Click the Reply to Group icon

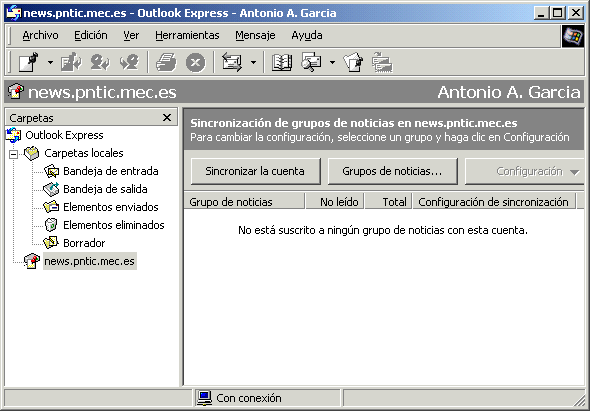(x=71, y=62)
